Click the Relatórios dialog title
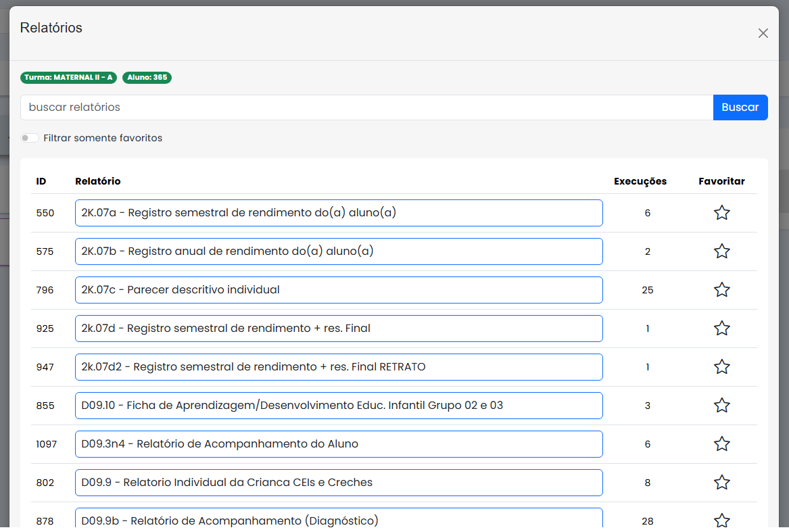789x532 pixels. [51, 28]
